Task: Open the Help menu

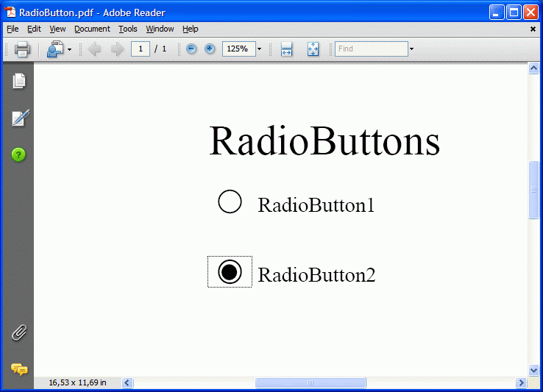Action: coord(190,29)
